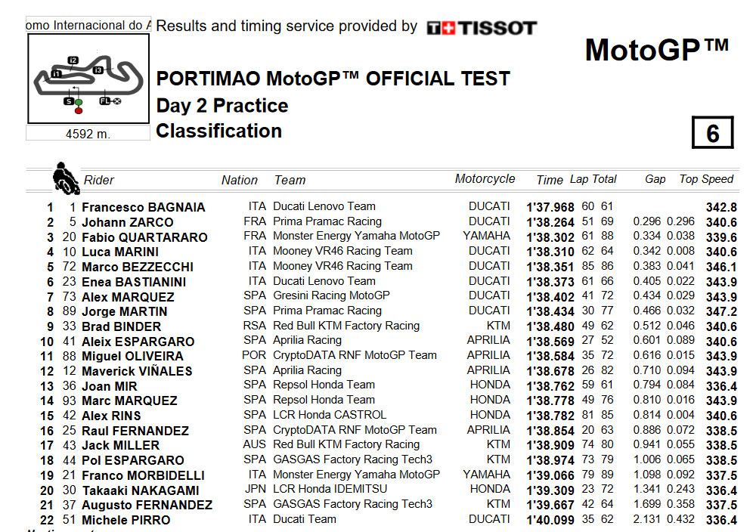Click the Nation column header
Screen dimensions: 756x532
tap(240, 180)
